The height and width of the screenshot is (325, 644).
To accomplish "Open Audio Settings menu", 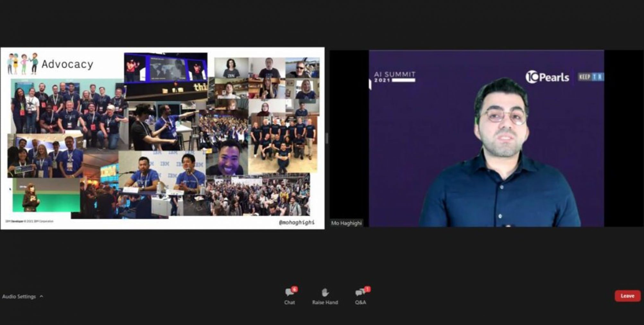I will click(19, 296).
